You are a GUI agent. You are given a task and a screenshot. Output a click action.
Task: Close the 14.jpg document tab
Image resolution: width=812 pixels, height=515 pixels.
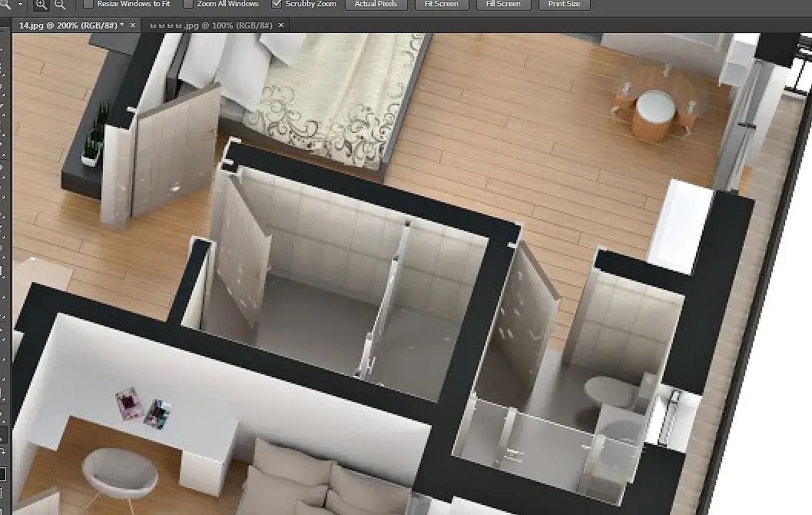click(x=133, y=25)
